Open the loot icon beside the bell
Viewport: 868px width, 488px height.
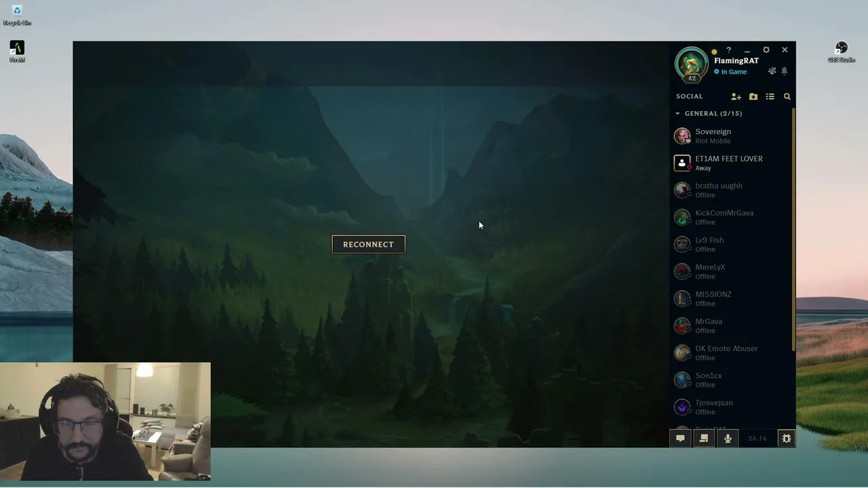click(772, 71)
